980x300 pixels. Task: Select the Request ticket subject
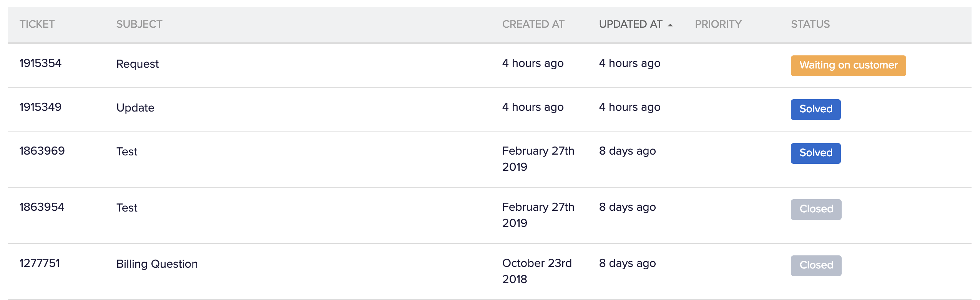(x=137, y=64)
